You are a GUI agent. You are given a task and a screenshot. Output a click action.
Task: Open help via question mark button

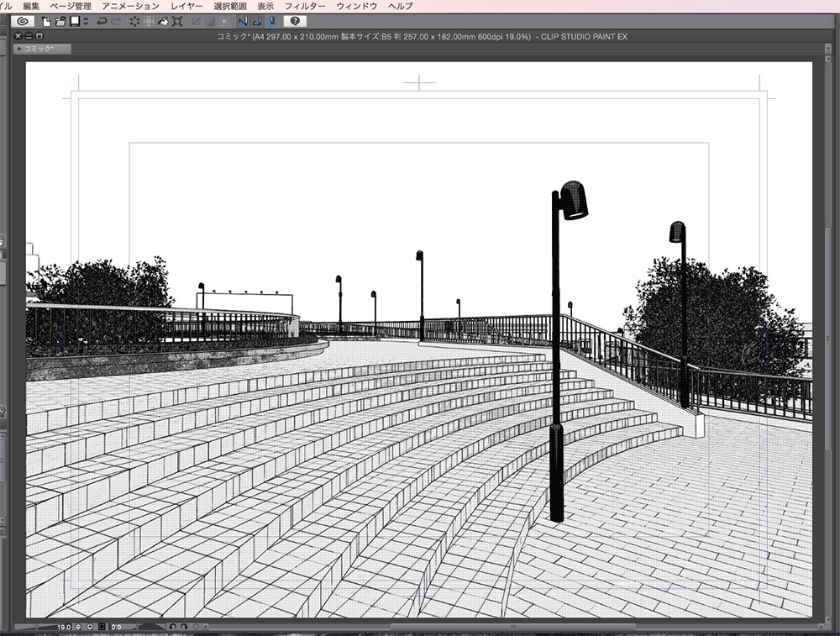pos(295,22)
